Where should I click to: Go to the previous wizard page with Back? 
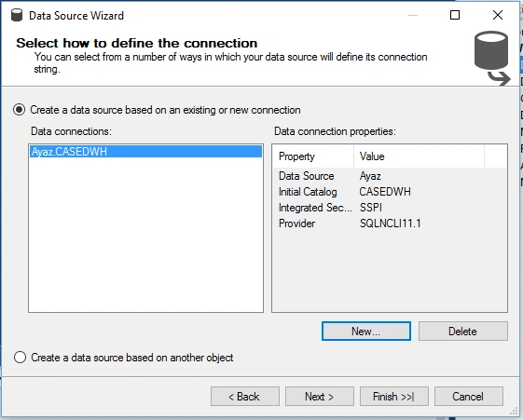pos(245,397)
